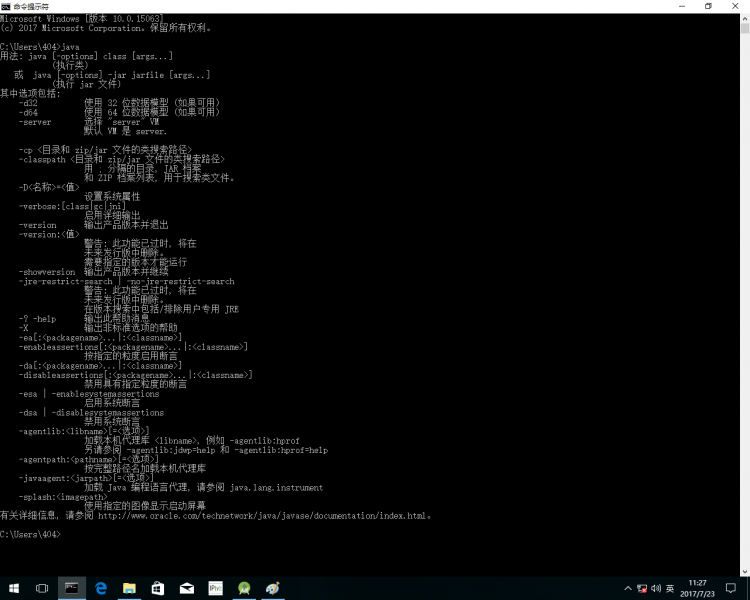Image resolution: width=750 pixels, height=600 pixels.
Task: Click the PhpStorm-style taskbar icon
Action: click(x=215, y=588)
